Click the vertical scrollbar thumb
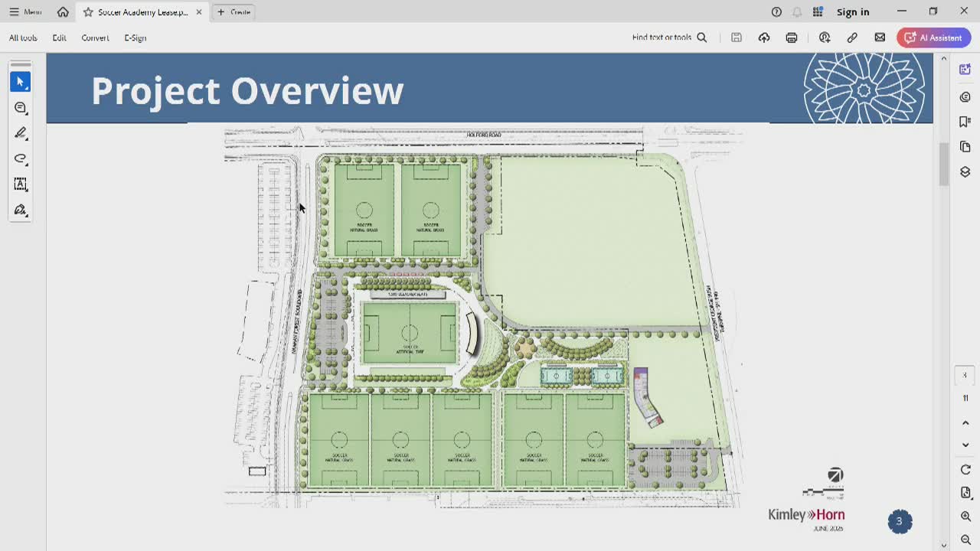This screenshot has height=551, width=980. pyautogui.click(x=944, y=163)
